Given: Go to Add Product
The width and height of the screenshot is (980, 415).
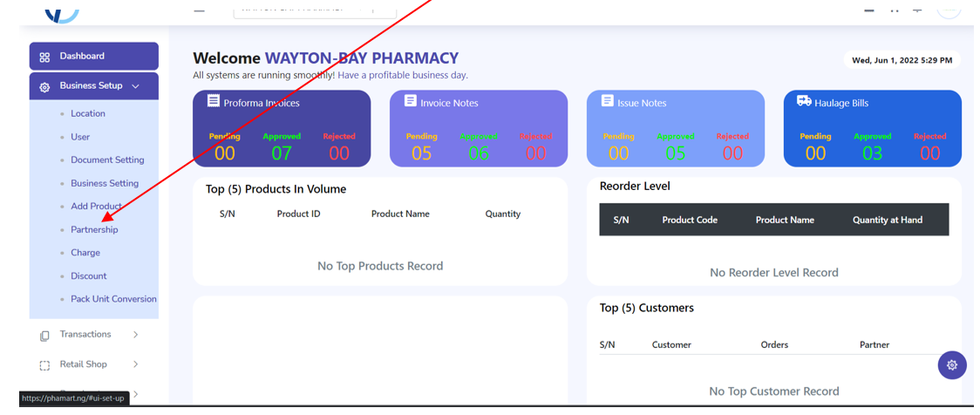Looking at the screenshot, I should 96,207.
